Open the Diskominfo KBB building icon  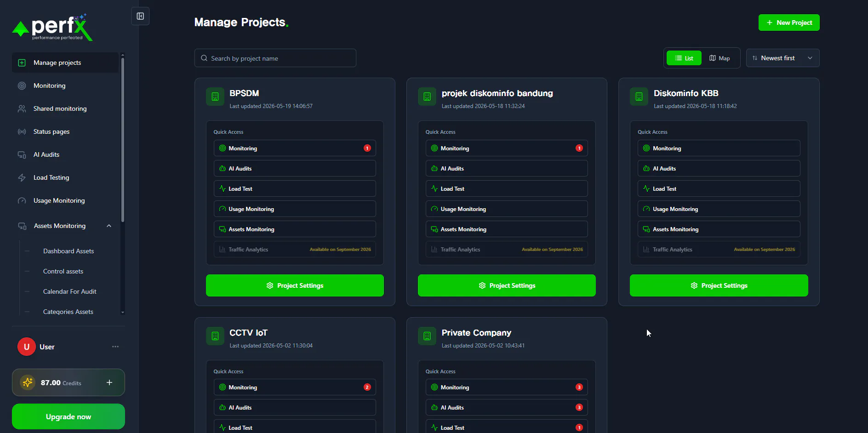tap(639, 97)
